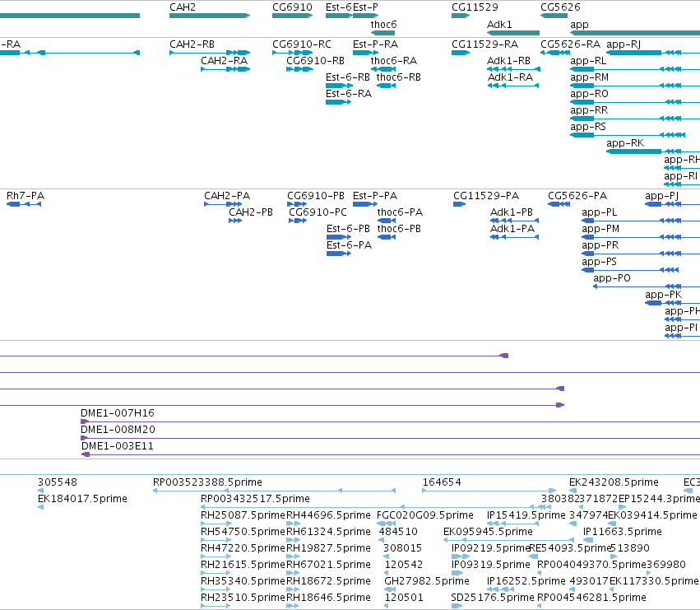Select protein Rh7-PA

(24, 204)
